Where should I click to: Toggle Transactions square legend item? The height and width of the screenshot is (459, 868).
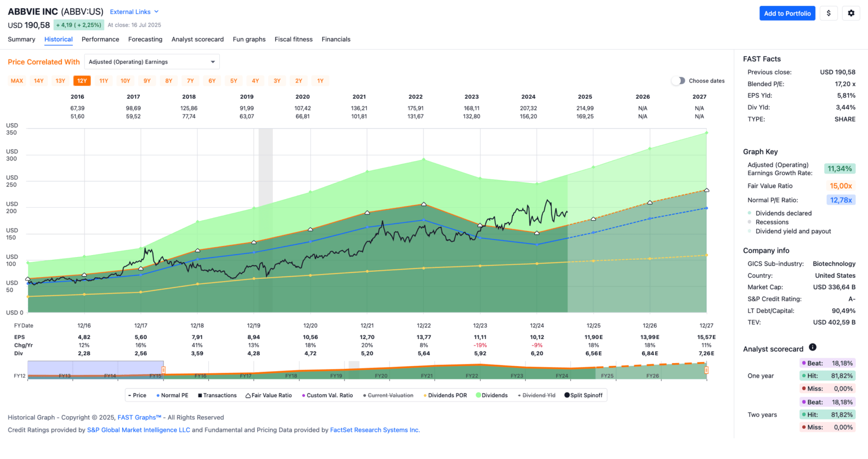[217, 396]
